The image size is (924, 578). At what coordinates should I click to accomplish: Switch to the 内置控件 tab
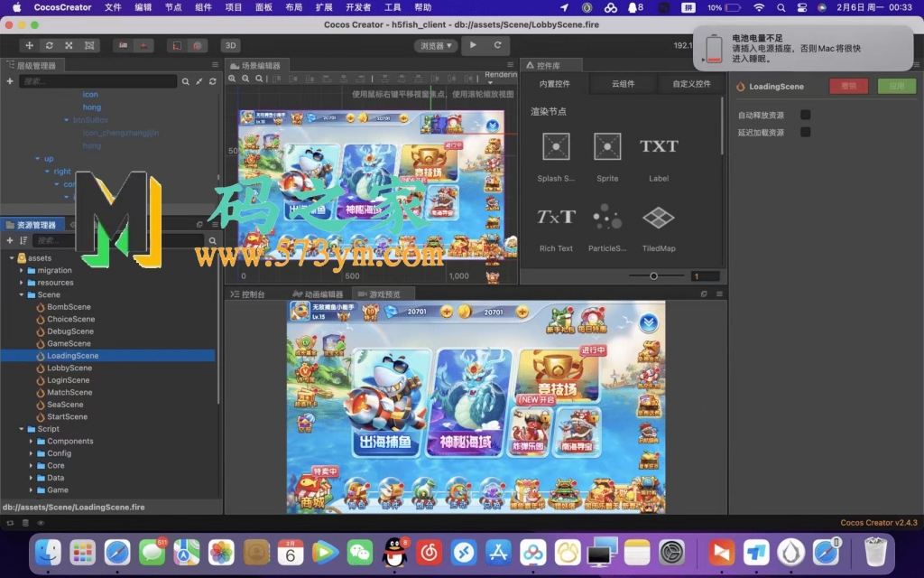(555, 84)
